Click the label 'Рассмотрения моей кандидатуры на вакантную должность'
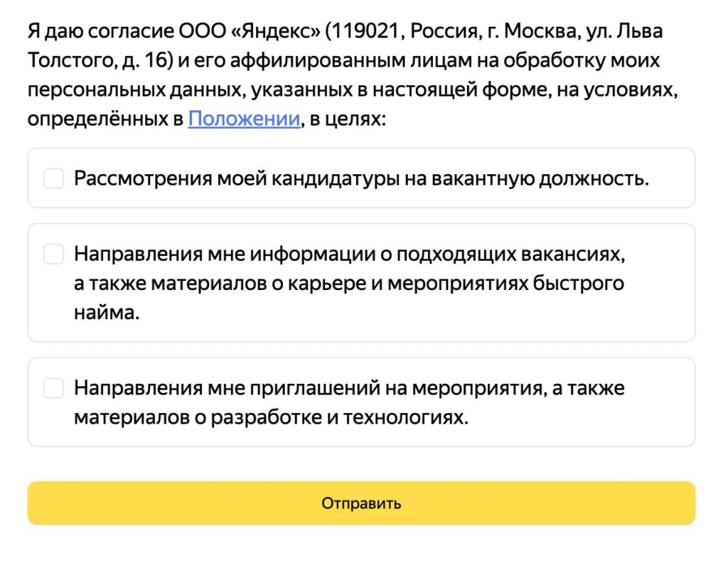The width and height of the screenshot is (728, 580). pyautogui.click(x=361, y=178)
